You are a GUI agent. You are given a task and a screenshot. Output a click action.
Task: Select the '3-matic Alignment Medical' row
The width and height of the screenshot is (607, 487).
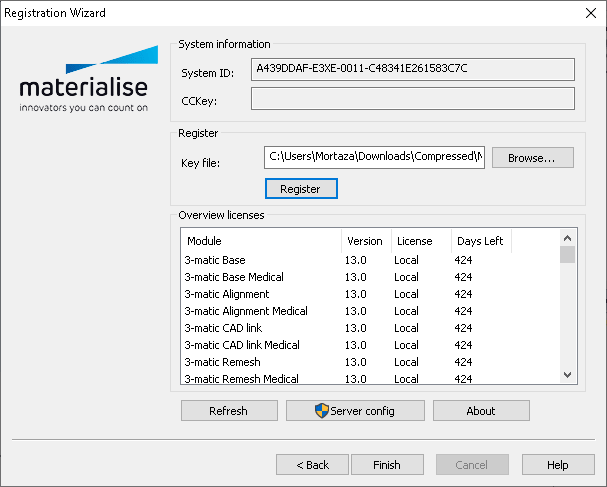pos(370,311)
